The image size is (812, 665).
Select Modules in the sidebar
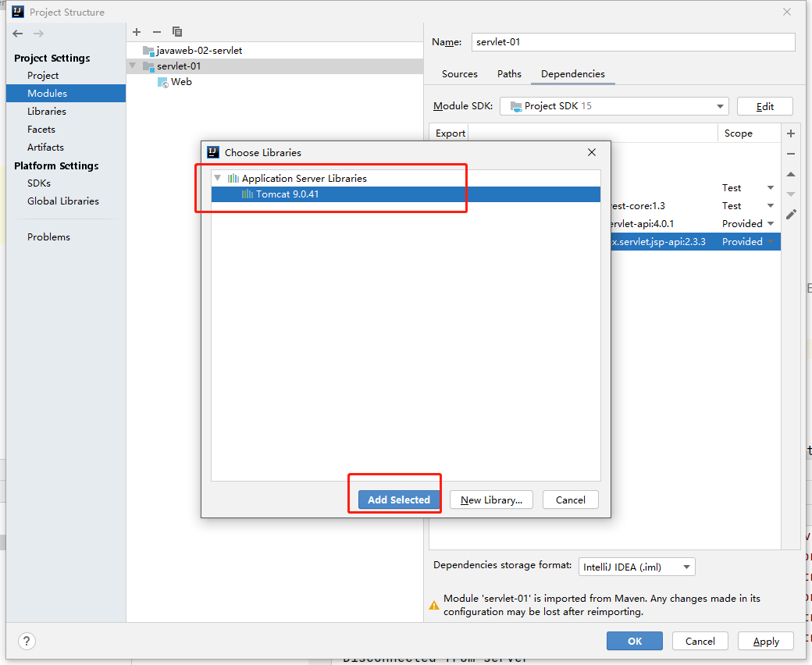66,93
